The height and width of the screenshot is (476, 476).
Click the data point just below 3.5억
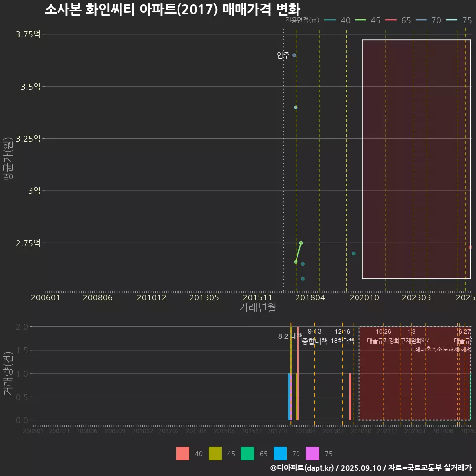tap(296, 107)
